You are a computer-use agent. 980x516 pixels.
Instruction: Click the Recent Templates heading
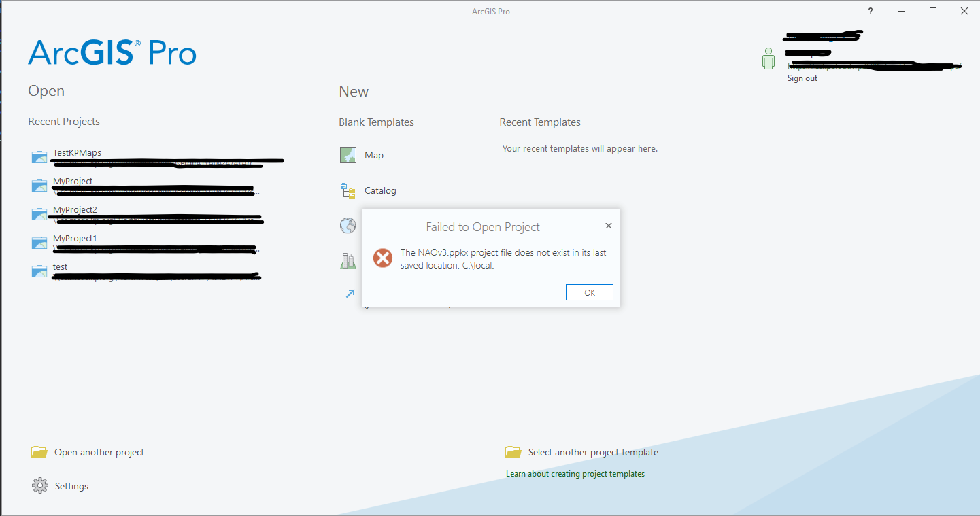pos(540,122)
